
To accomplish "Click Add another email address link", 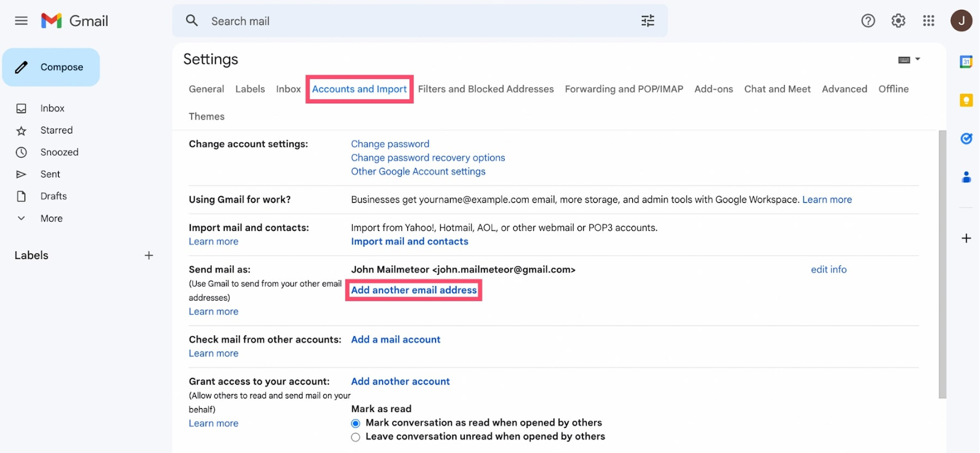I will 414,290.
